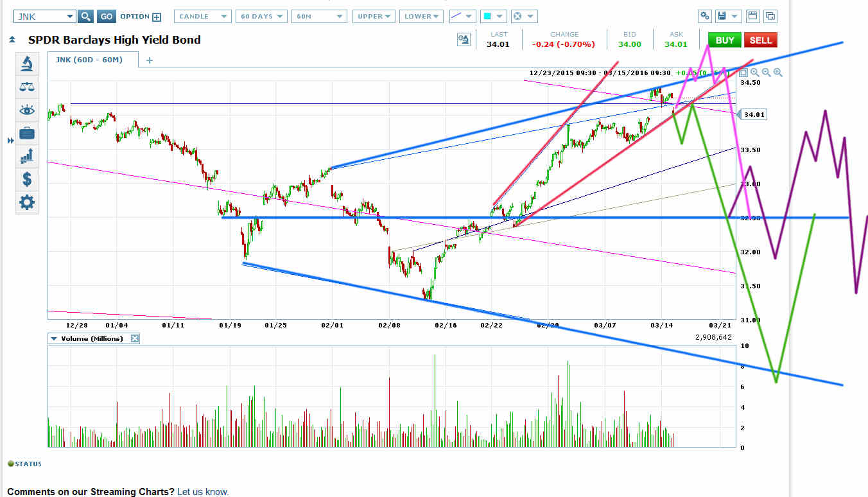Select the JNK (60D - 60M) tab
Image resolution: width=868 pixels, height=497 pixels.
94,60
